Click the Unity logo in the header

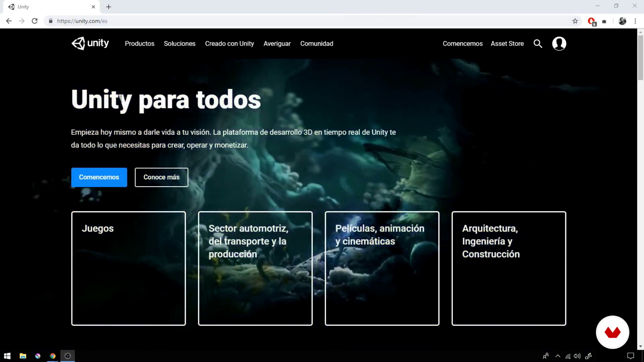point(90,43)
